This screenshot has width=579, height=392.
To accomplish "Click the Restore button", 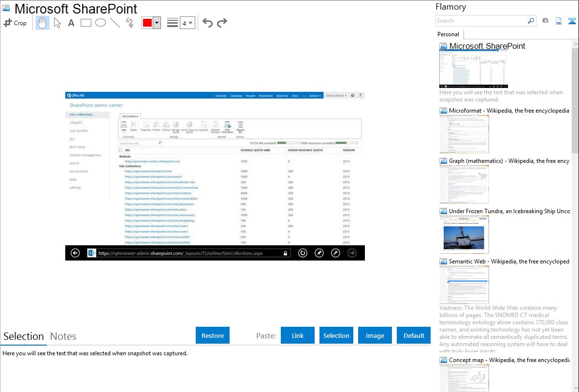I will pyautogui.click(x=213, y=335).
